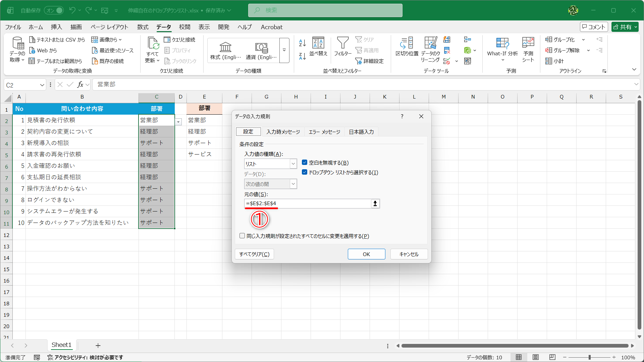The height and width of the screenshot is (362, 644).
Task: Toggle the AutoSave switch
Action: [x=54, y=10]
